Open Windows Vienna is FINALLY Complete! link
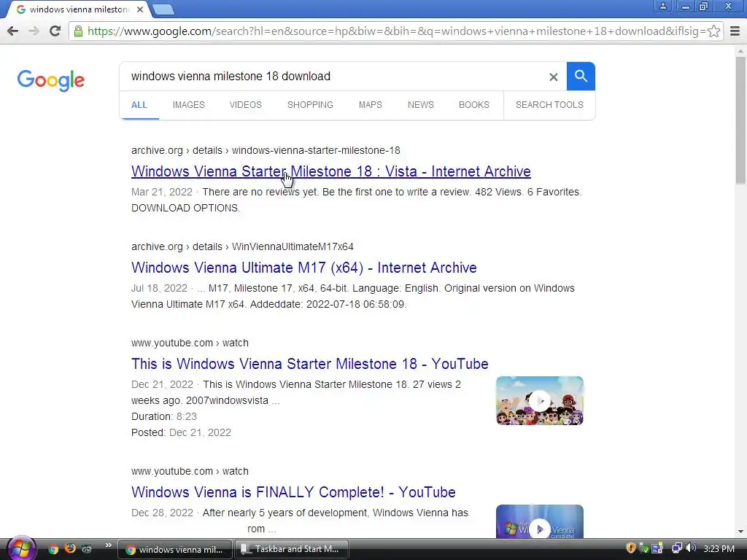Image resolution: width=747 pixels, height=560 pixels. (293, 492)
